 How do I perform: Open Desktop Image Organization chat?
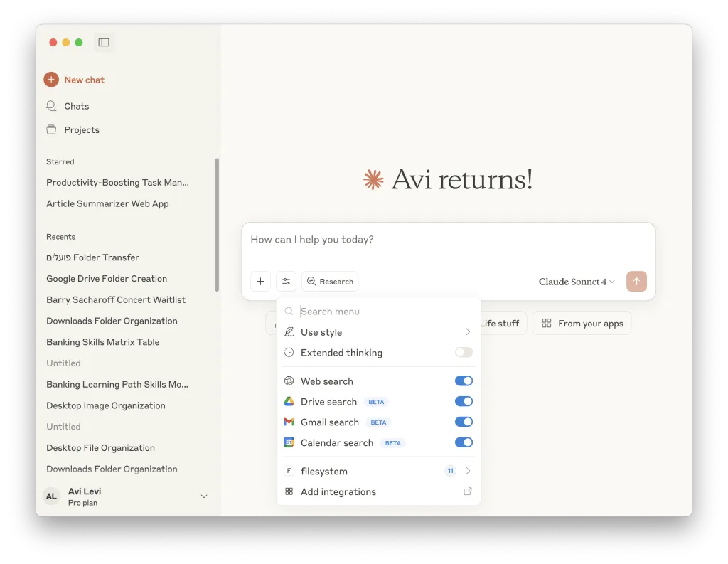tap(105, 405)
